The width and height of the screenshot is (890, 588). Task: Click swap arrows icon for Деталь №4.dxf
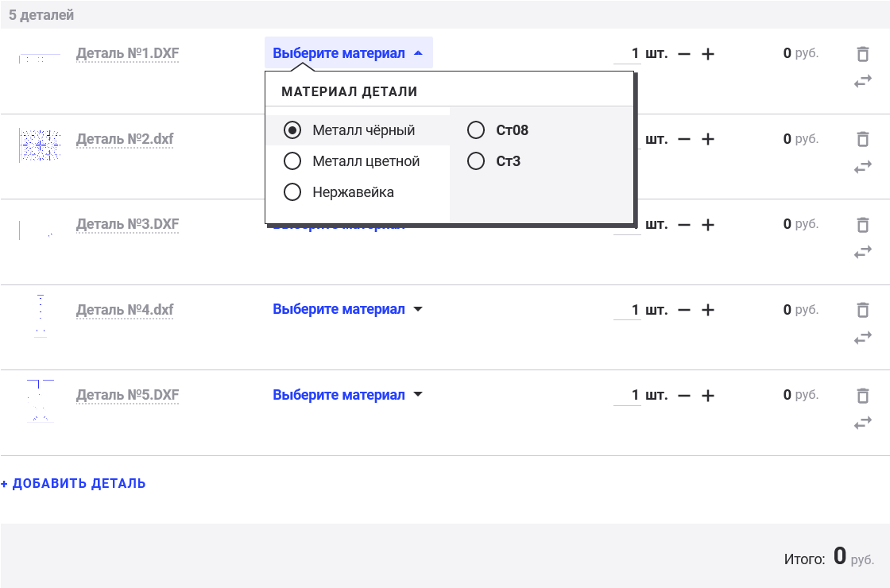coord(862,338)
